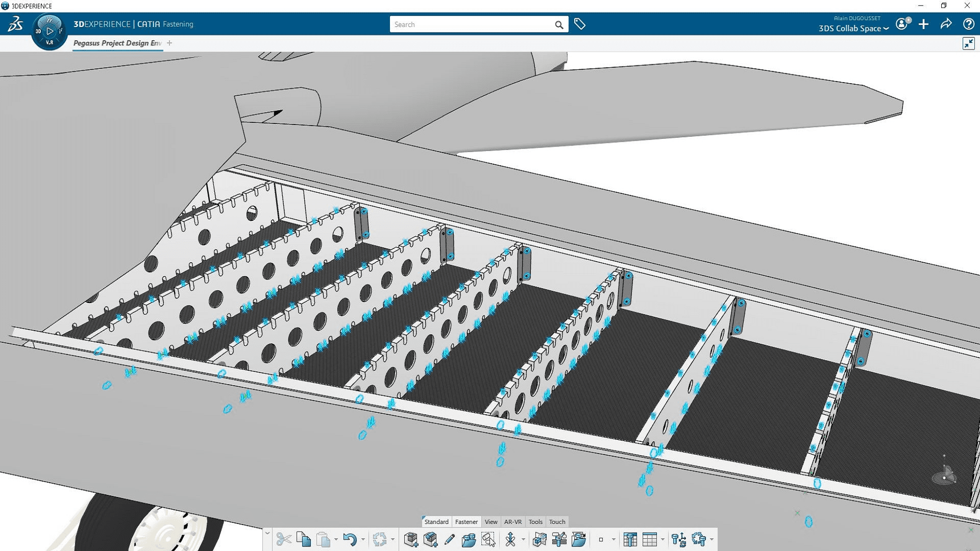Toggle fullscreen with the expand view icon
980x551 pixels.
[968, 43]
